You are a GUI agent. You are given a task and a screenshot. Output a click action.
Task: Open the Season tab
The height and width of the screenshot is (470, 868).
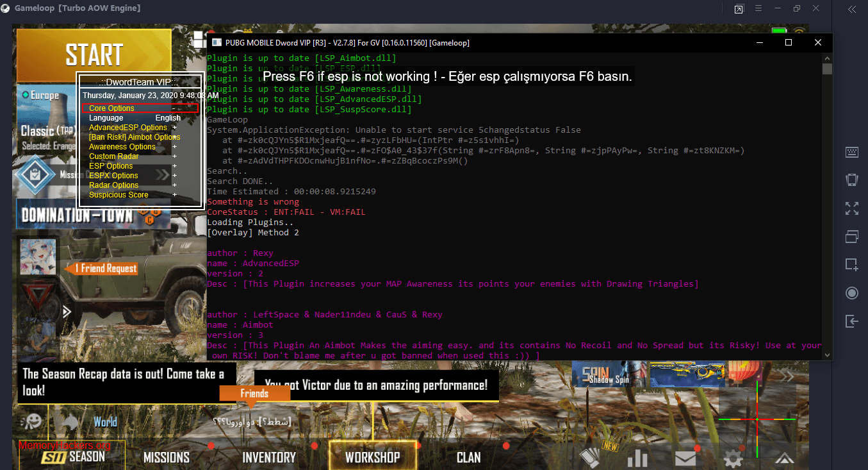click(72, 456)
